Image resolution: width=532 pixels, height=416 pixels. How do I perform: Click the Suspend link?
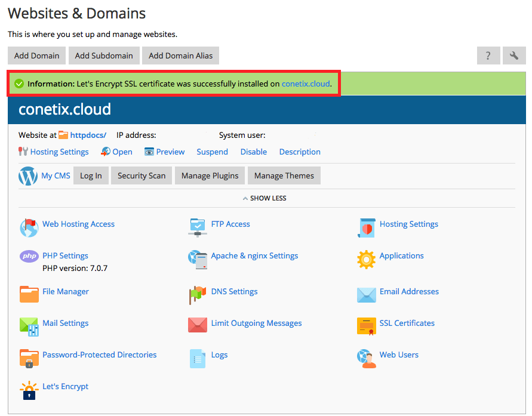coord(212,152)
